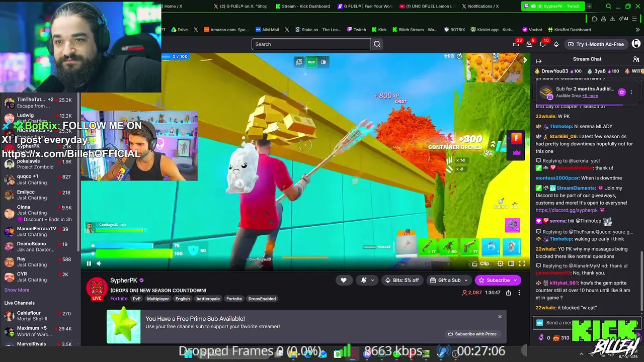644x362 pixels.
Task: Open the AIM Mail bookmark
Action: click(x=267, y=30)
